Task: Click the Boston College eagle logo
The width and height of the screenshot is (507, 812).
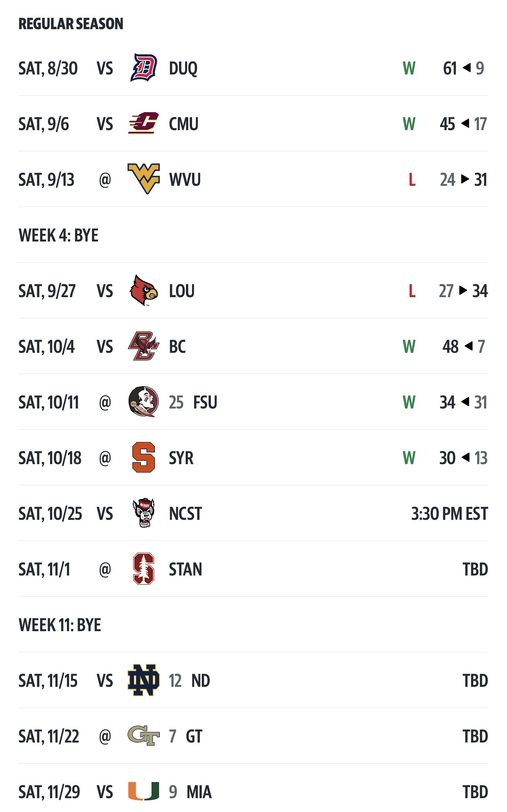Action: pyautogui.click(x=143, y=346)
